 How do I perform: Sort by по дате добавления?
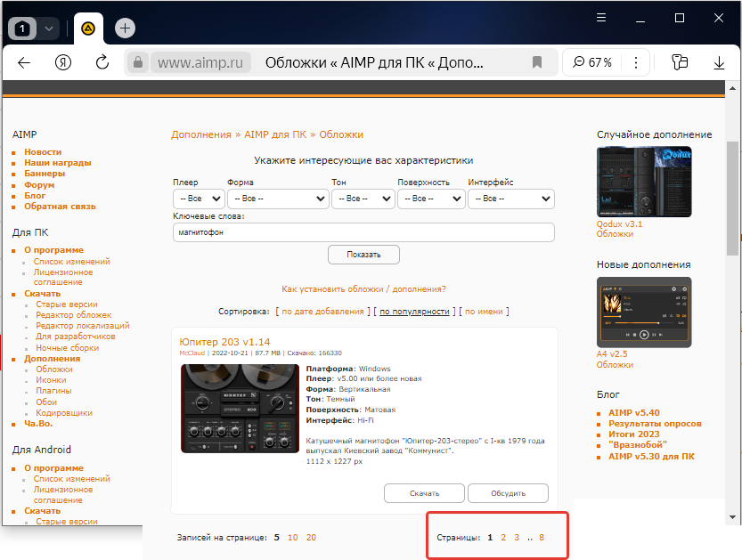(x=322, y=312)
